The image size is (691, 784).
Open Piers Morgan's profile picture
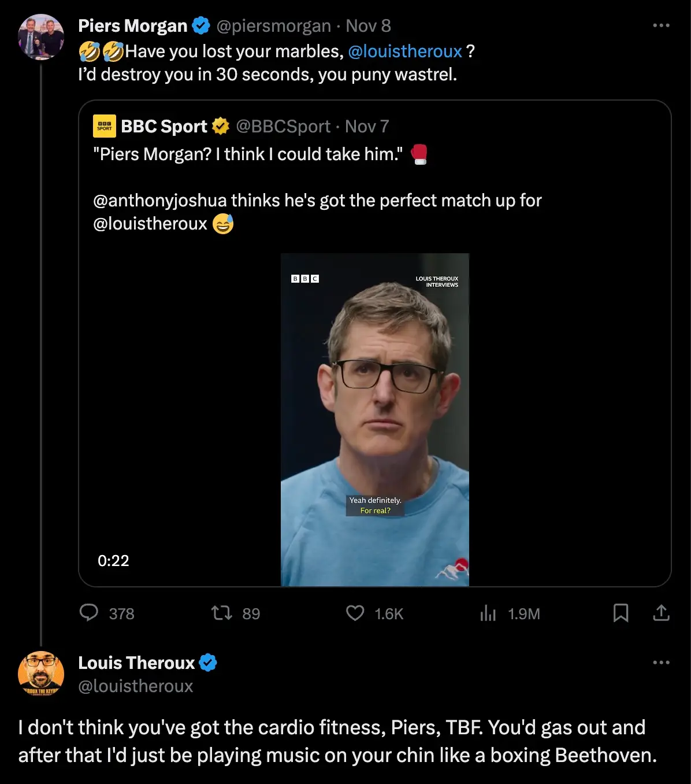tap(41, 37)
